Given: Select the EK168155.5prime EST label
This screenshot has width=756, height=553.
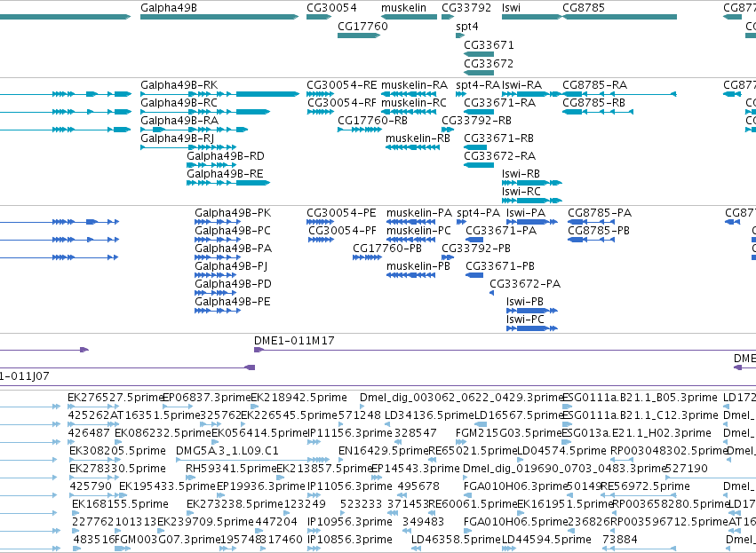Looking at the screenshot, I should coord(120,504).
